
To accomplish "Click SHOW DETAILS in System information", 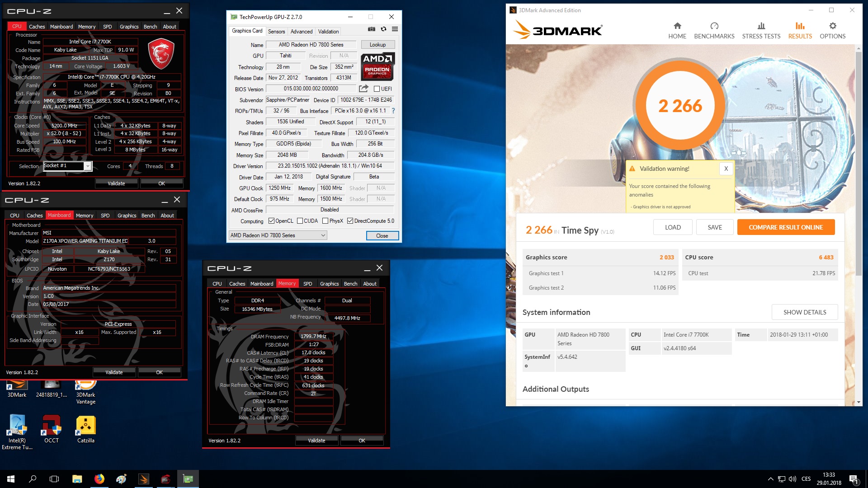I will 805,312.
